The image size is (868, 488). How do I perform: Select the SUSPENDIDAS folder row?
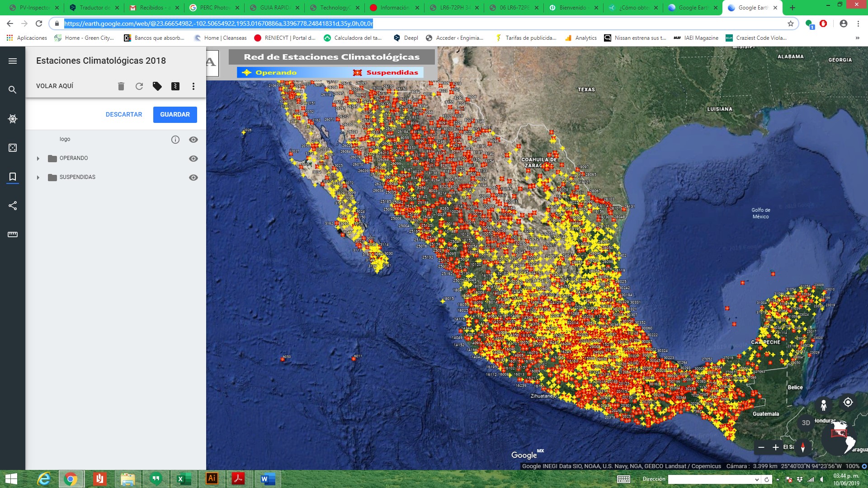pyautogui.click(x=116, y=178)
